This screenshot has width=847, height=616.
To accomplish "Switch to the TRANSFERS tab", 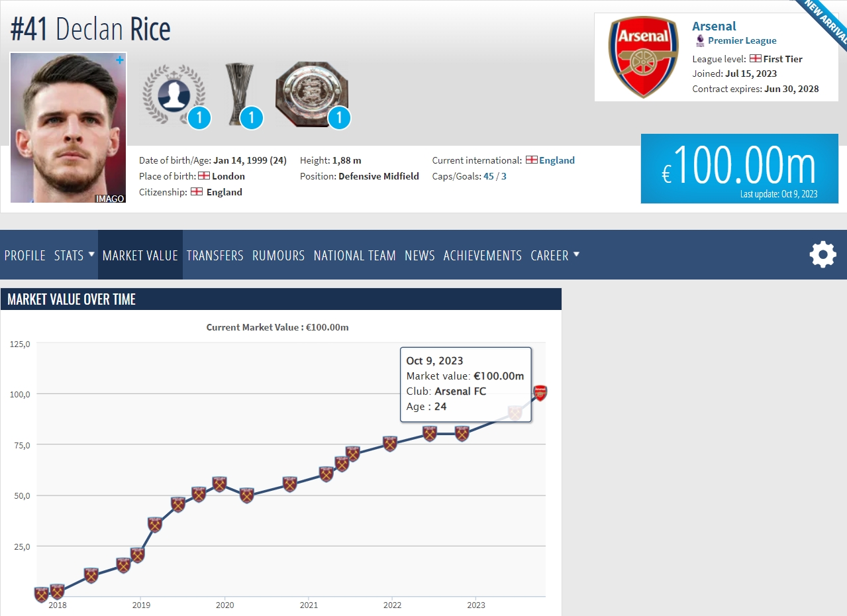I will [x=215, y=255].
